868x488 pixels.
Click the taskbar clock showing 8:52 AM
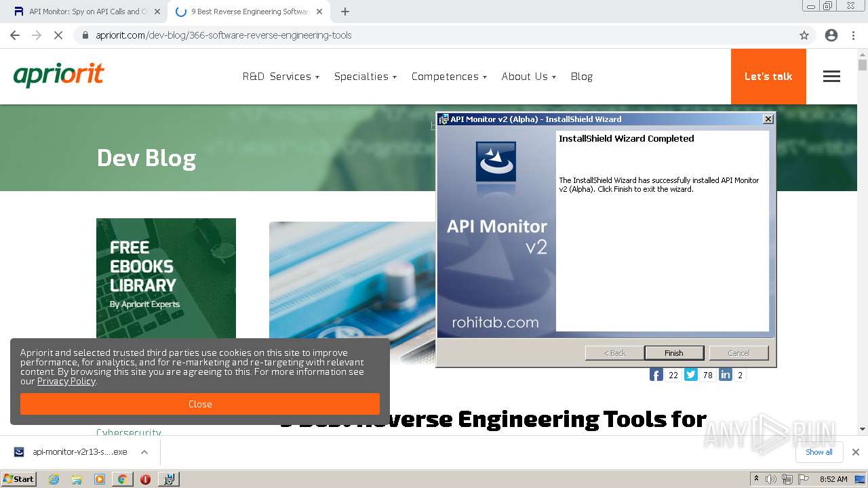pyautogui.click(x=833, y=479)
